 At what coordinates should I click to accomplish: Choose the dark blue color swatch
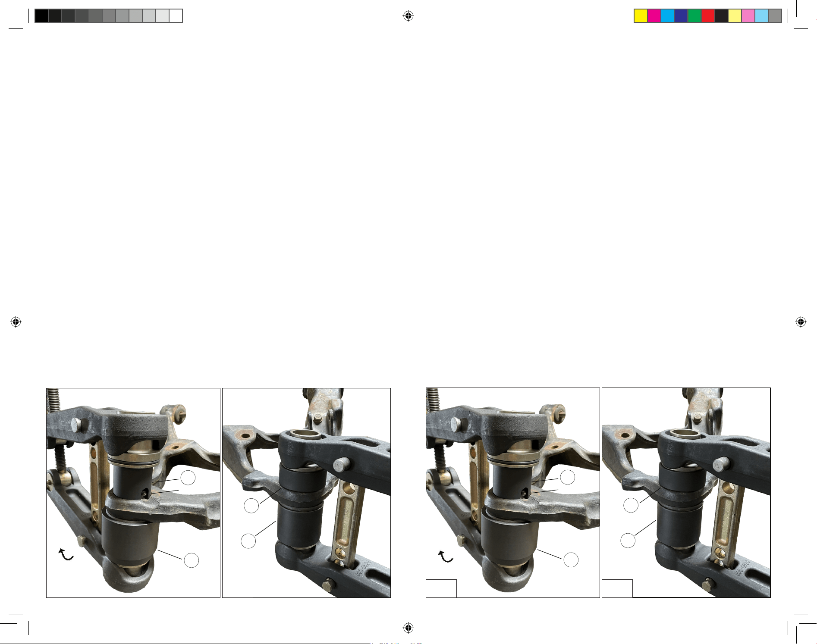(681, 16)
